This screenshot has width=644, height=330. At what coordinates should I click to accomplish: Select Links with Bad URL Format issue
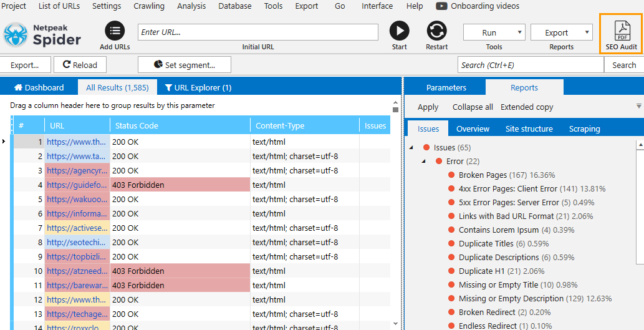point(526,216)
